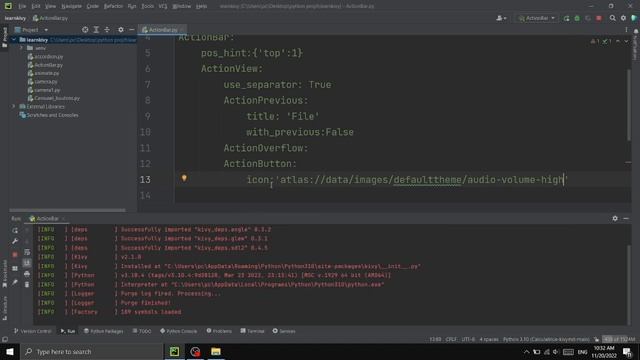
Task: Rerun program in Run panel
Action: point(15,230)
